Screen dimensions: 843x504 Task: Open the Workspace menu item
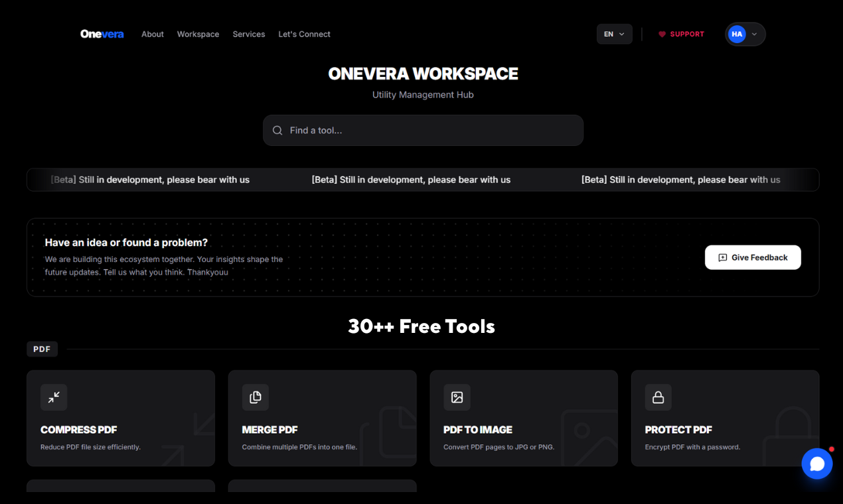click(x=198, y=34)
